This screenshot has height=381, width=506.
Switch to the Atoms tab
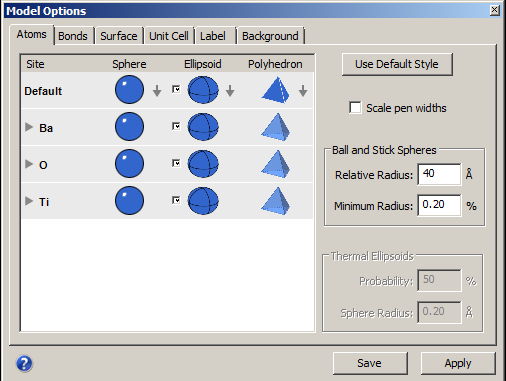click(x=32, y=34)
